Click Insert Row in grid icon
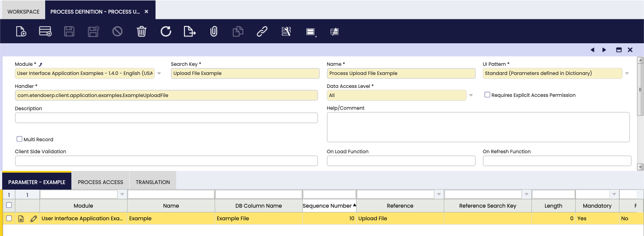Viewport: 644px width, 236px height. point(45,31)
